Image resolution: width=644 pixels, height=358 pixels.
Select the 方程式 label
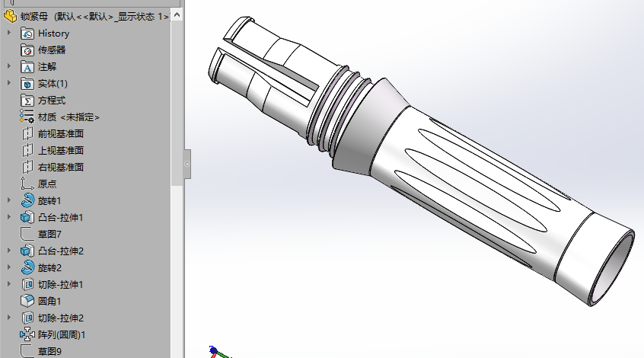tap(52, 101)
